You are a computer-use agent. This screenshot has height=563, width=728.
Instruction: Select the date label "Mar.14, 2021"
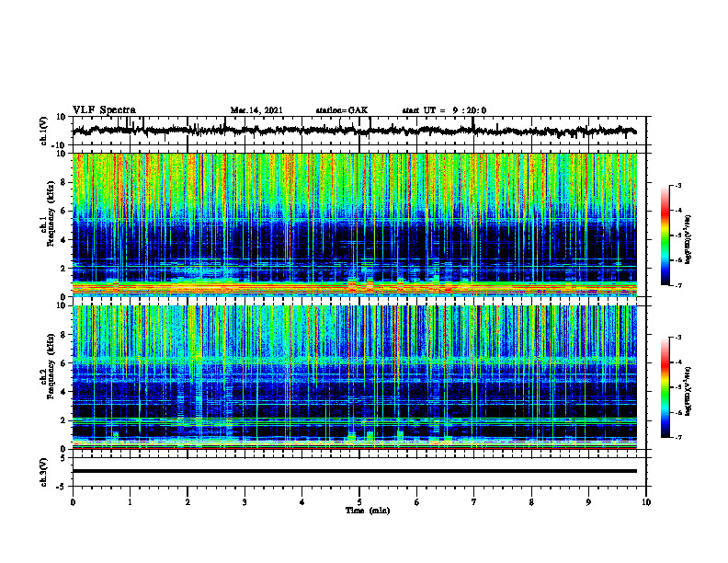tap(256, 110)
